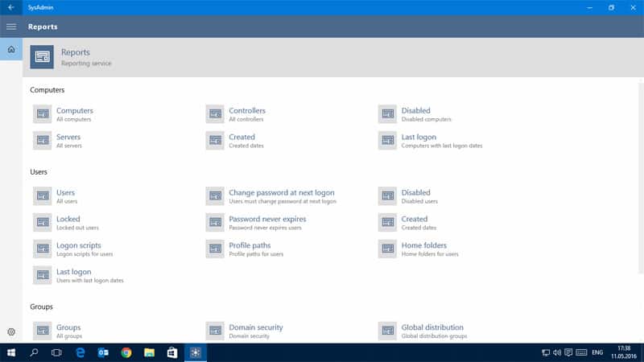The image size is (644, 362).
Task: Click the back arrow in title bar
Action: [11, 7]
